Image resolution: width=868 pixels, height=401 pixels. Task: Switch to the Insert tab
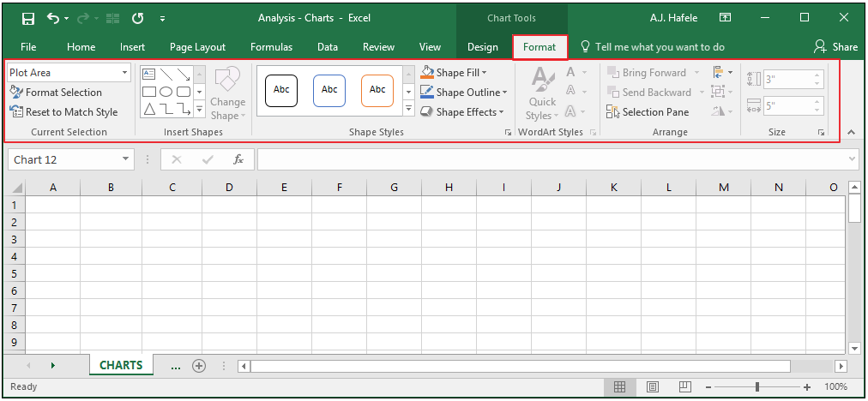pos(132,47)
